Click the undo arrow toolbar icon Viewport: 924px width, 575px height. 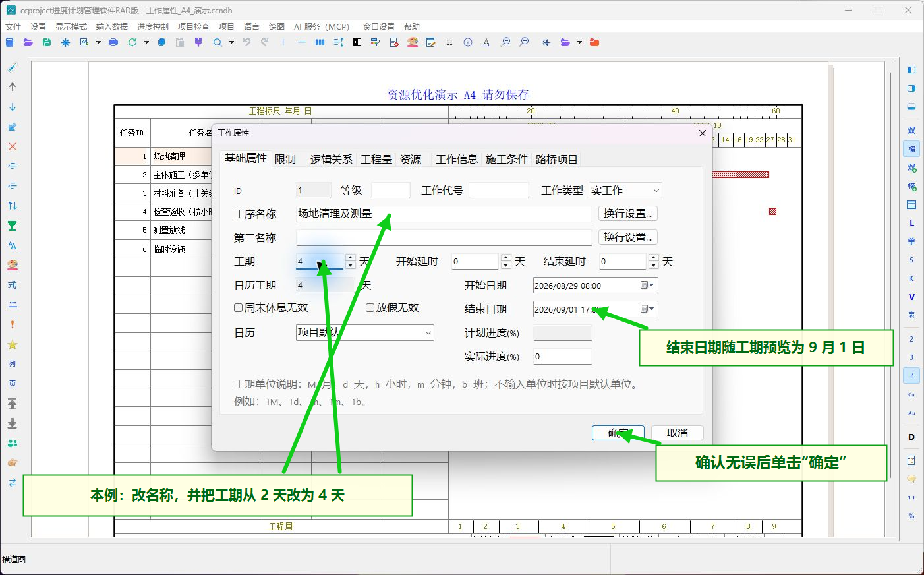point(246,42)
